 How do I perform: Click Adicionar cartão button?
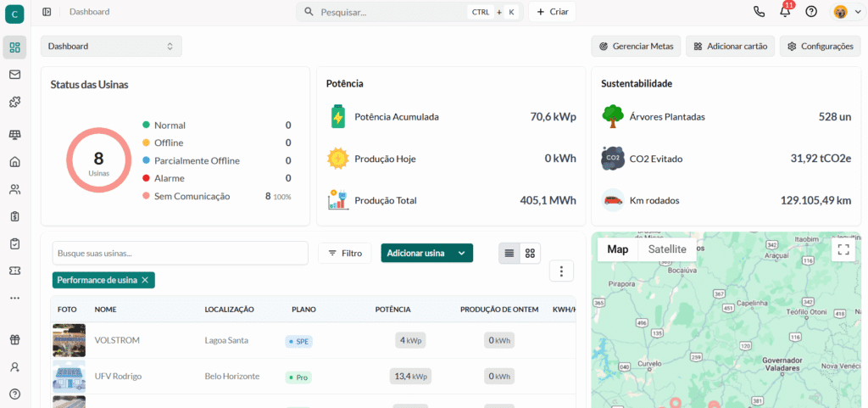coord(730,47)
